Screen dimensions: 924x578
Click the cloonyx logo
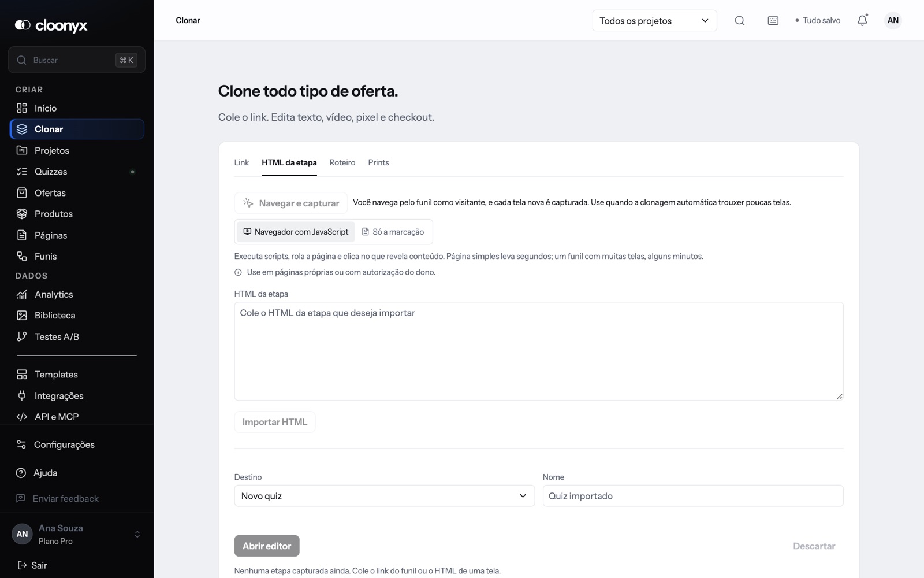click(x=51, y=25)
